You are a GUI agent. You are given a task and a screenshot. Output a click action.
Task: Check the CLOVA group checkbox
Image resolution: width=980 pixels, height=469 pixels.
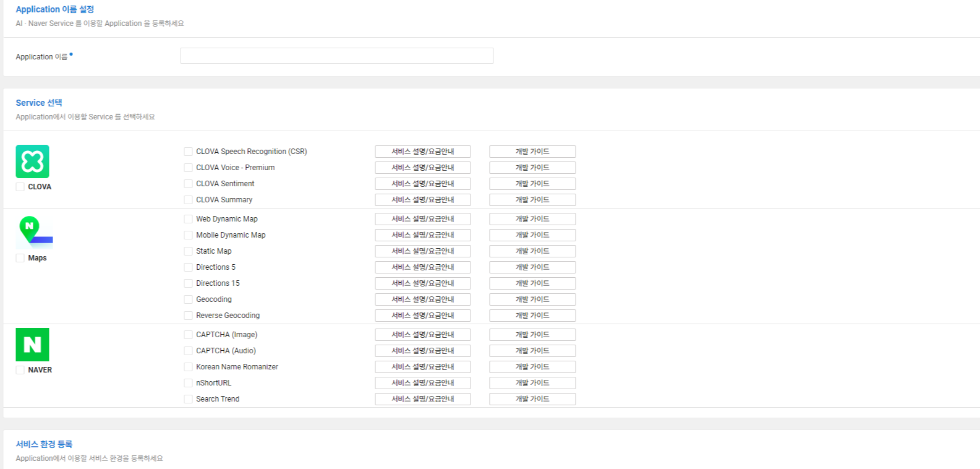tap(20, 187)
